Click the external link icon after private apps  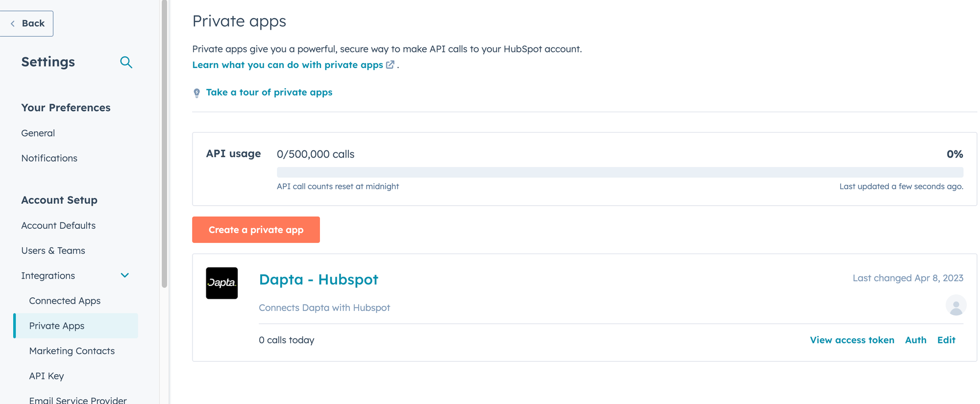pos(390,65)
